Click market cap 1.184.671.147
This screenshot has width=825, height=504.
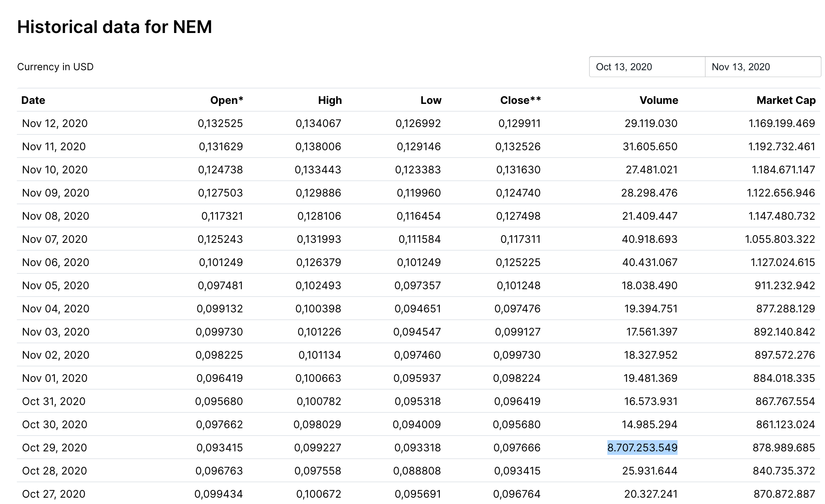pyautogui.click(x=783, y=170)
